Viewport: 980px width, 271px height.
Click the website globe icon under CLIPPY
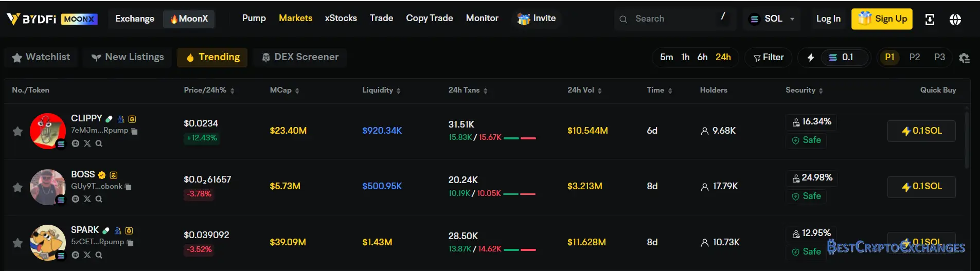coord(76,143)
